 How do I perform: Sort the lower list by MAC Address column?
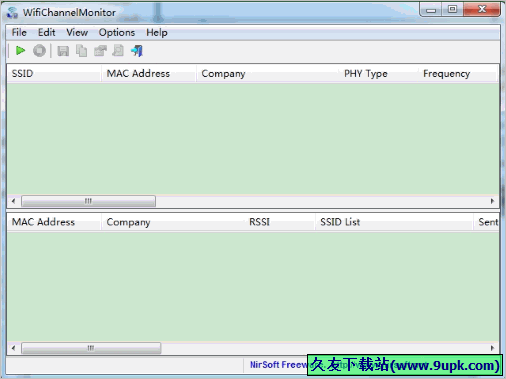coord(54,222)
